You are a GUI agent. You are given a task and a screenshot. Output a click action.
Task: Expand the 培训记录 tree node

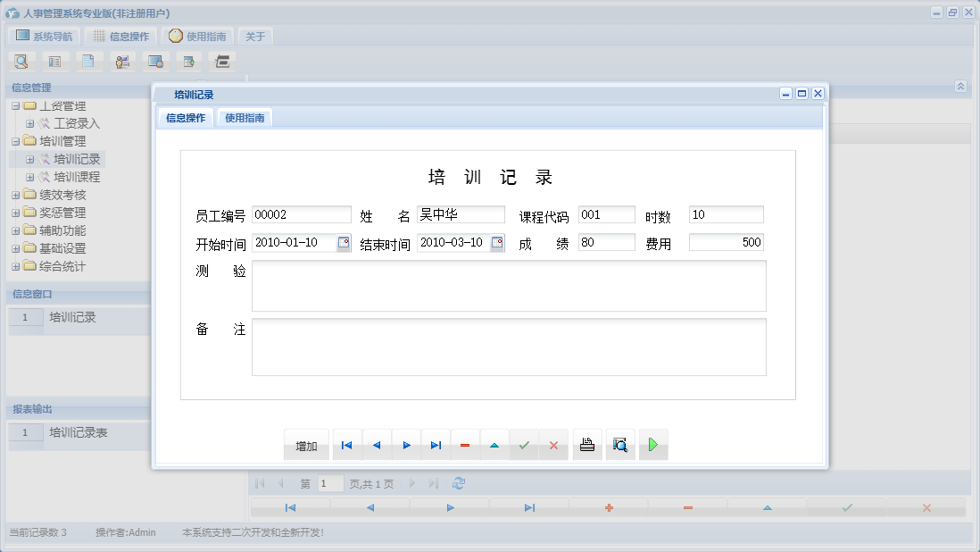[x=30, y=158]
